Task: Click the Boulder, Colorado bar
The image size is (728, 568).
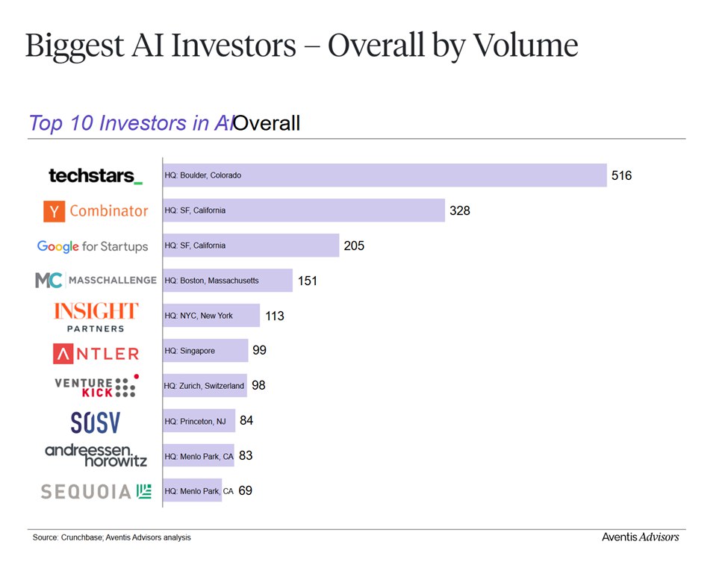Action: tap(385, 175)
